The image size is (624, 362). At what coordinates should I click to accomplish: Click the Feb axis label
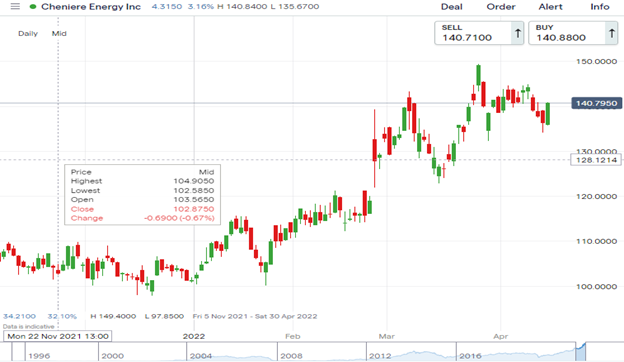[292, 337]
